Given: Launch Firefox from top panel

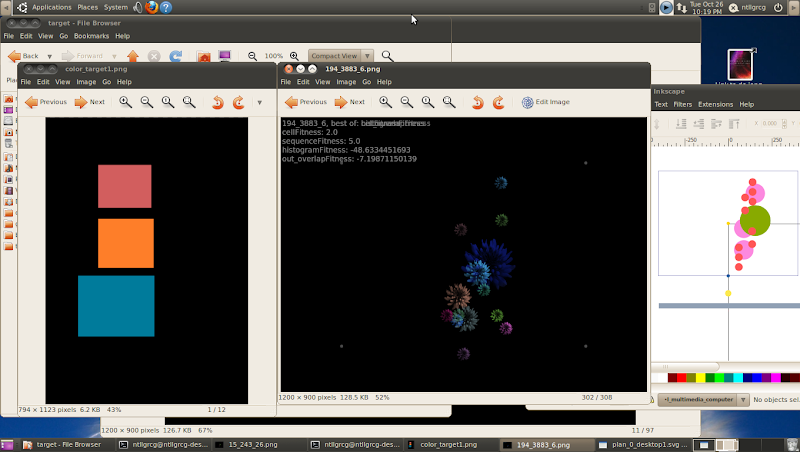Looking at the screenshot, I should point(152,7).
